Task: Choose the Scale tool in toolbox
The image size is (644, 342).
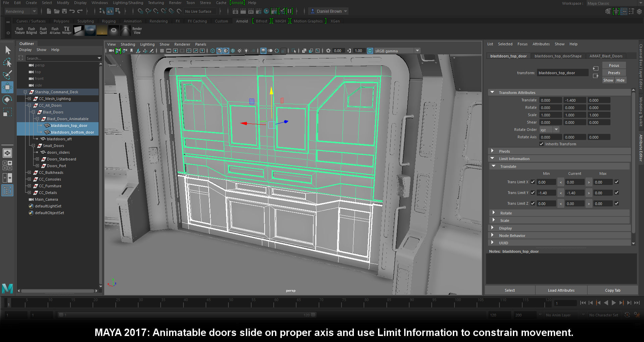Action: [x=7, y=112]
